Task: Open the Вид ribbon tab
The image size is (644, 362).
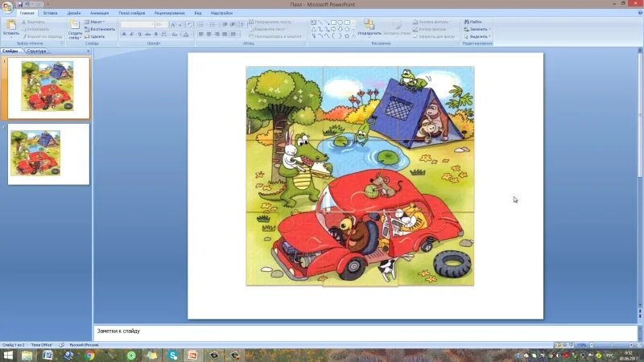Action: [198, 13]
